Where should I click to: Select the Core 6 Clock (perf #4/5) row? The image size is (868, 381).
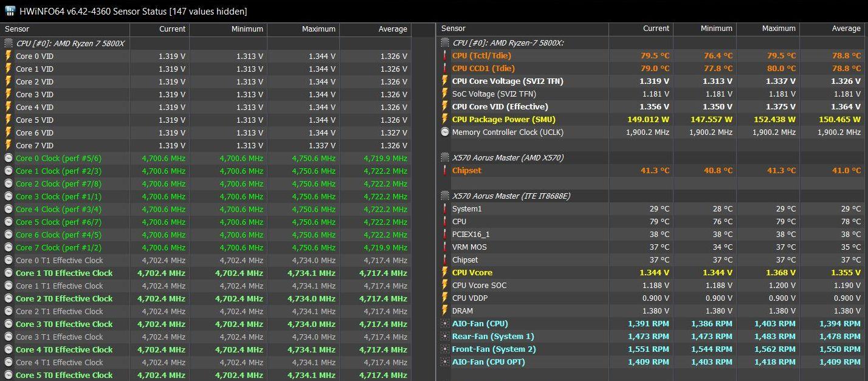point(205,235)
